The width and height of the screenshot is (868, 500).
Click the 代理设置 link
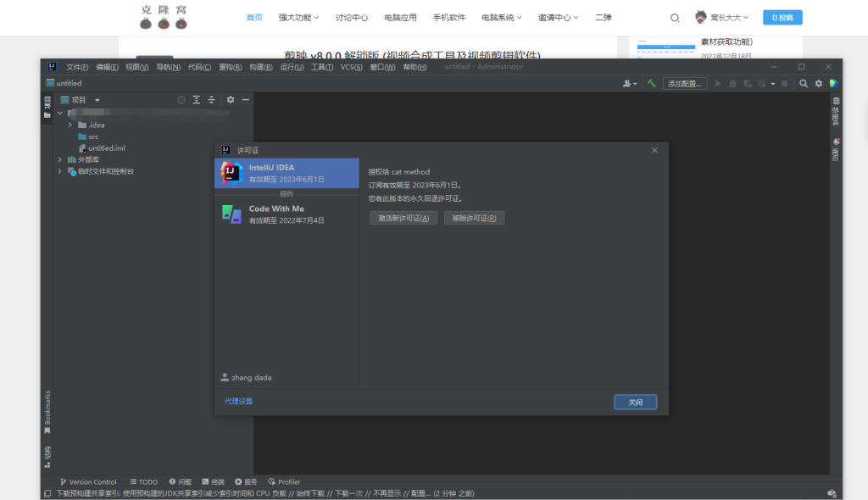click(x=238, y=402)
